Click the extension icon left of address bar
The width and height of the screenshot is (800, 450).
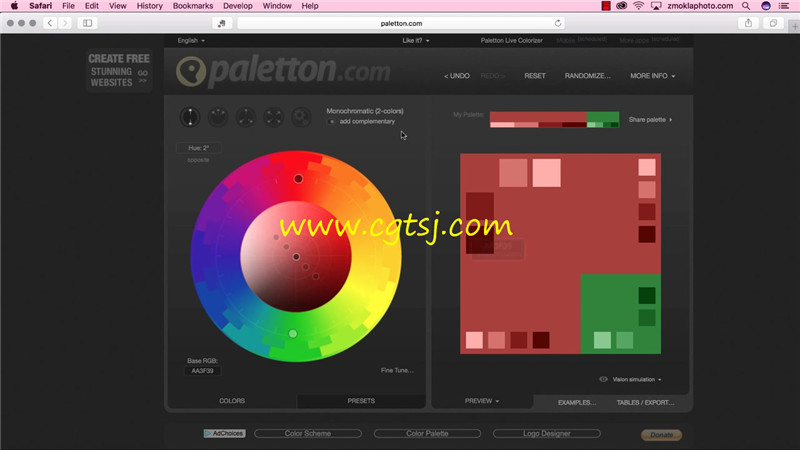click(x=221, y=23)
